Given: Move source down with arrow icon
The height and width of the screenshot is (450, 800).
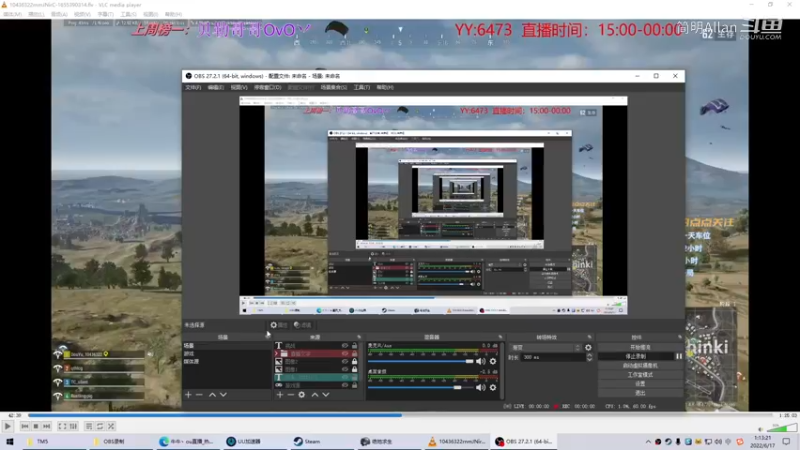Looking at the screenshot, I should 326,395.
